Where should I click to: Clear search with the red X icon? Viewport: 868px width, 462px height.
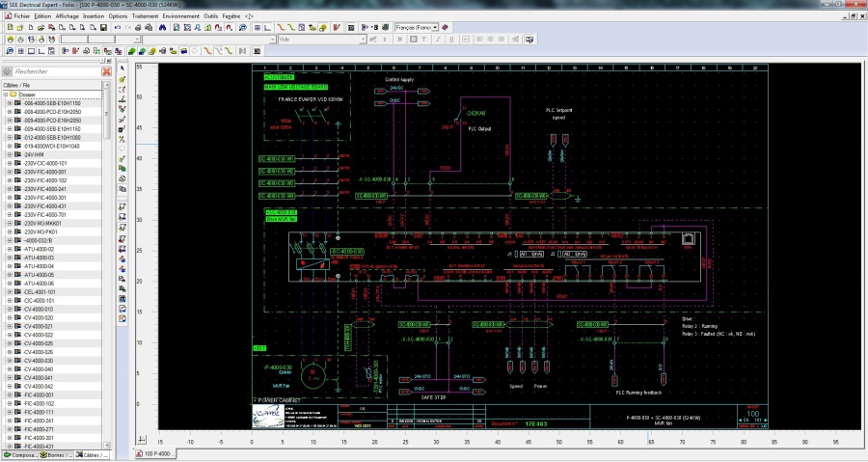[107, 71]
